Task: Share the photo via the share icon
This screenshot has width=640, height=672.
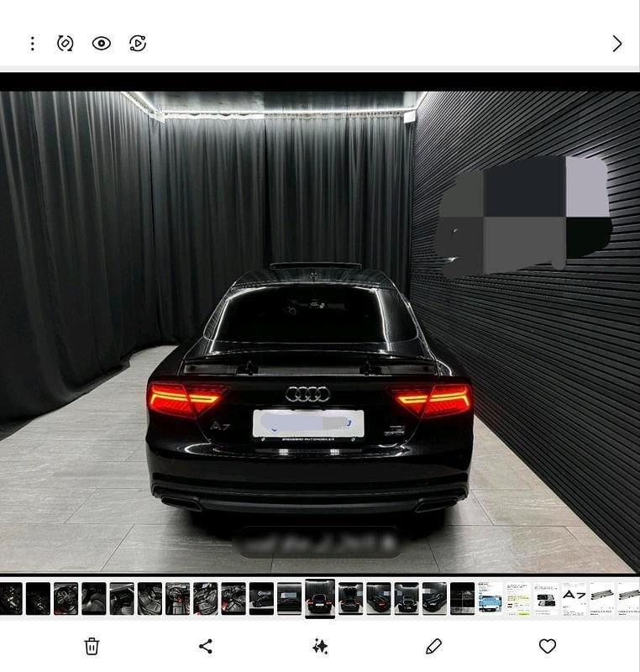Action: (206, 646)
